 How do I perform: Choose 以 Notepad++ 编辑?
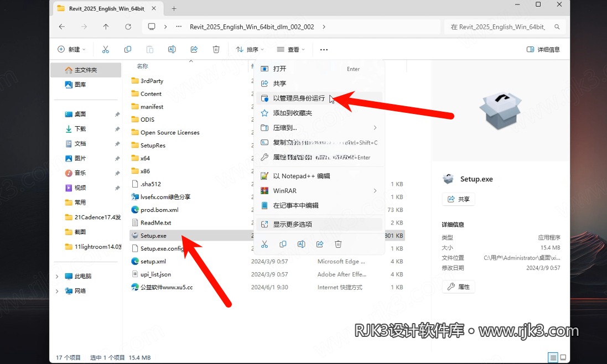(319, 176)
